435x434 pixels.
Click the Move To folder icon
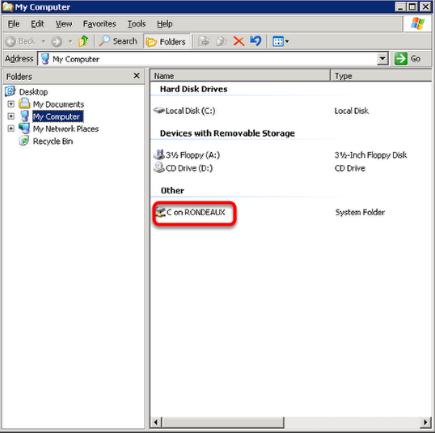coord(204,41)
